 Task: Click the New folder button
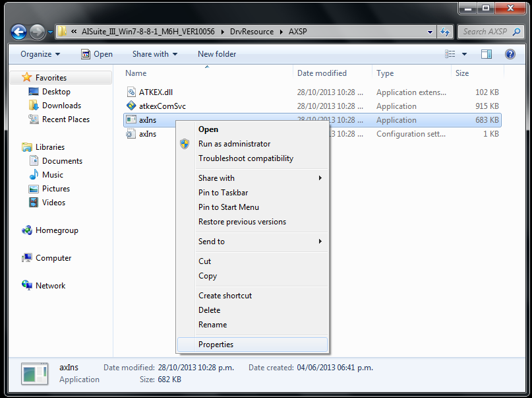tap(217, 54)
